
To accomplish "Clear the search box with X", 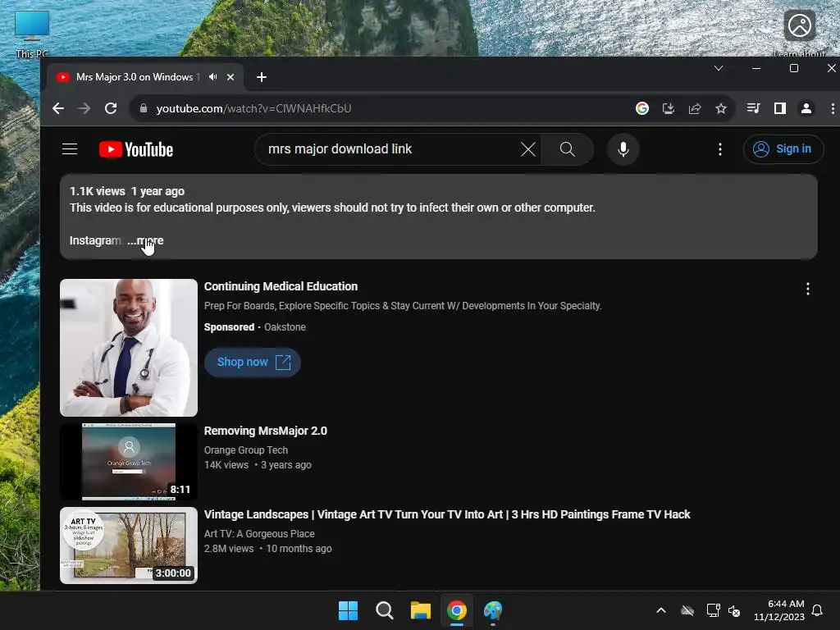I will click(527, 149).
